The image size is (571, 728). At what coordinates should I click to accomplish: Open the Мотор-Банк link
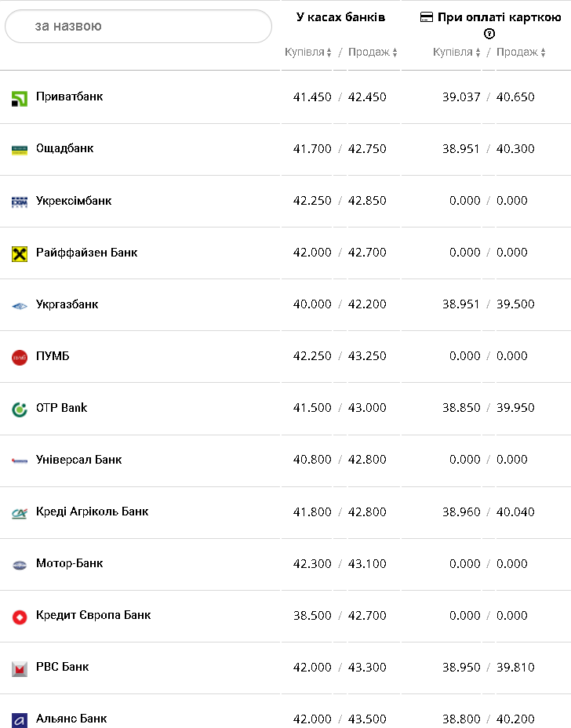coord(69,563)
